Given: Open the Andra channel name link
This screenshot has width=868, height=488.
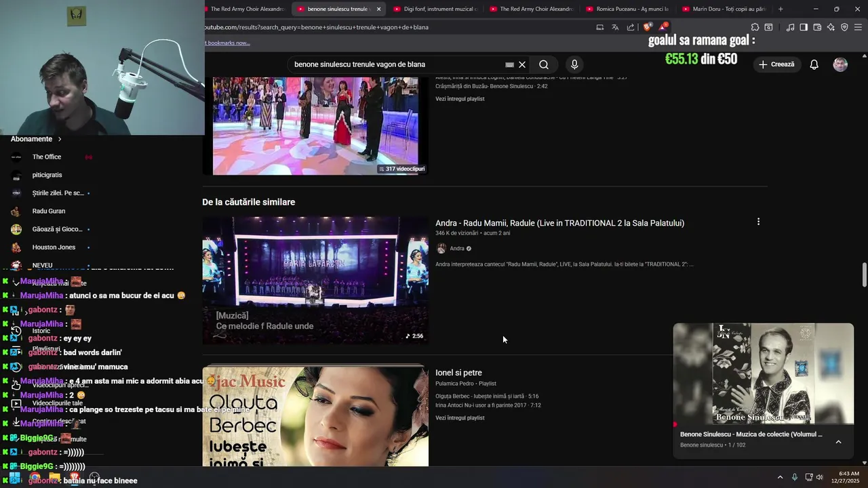Looking at the screenshot, I should pos(457,249).
